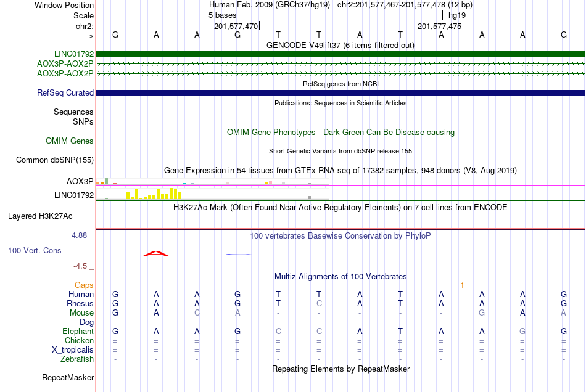
Task: Click the '4.88' PhyloP upper scale value
Action: click(79, 235)
